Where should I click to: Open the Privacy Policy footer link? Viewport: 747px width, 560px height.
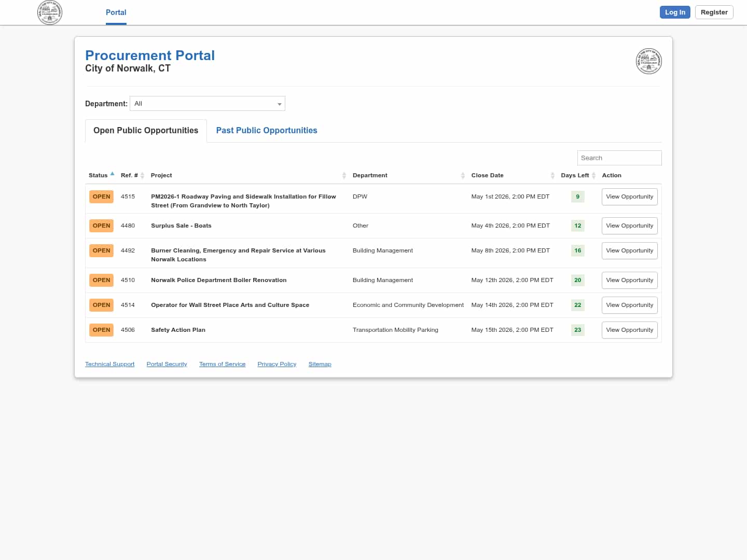pos(276,364)
